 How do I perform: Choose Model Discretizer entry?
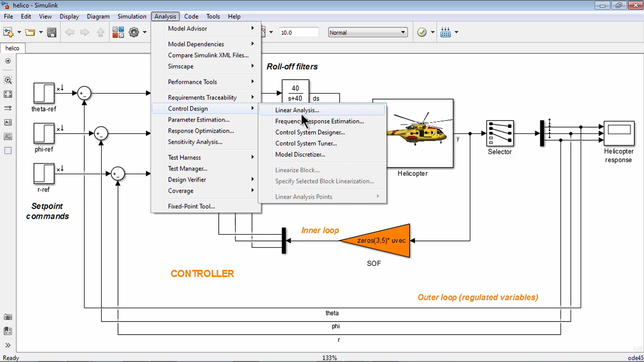(322, 154)
